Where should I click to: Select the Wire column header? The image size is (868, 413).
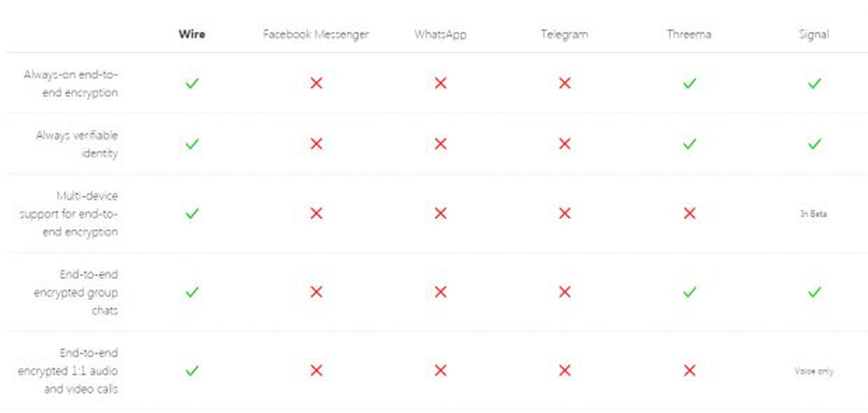(192, 34)
